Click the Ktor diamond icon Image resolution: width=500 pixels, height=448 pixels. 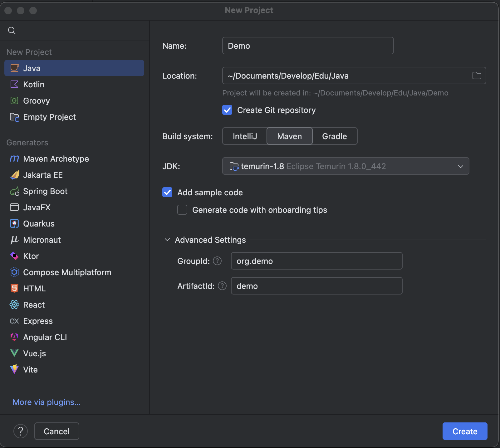tap(14, 256)
